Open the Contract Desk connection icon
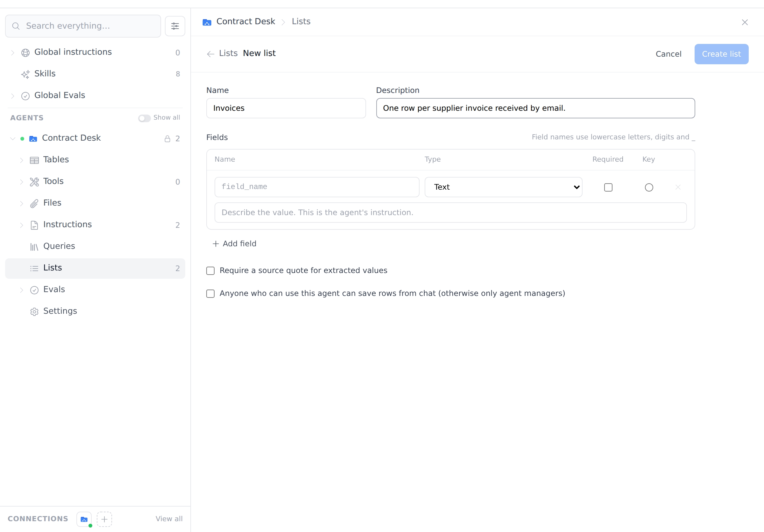Viewport: 764px width, 532px height. point(84,519)
